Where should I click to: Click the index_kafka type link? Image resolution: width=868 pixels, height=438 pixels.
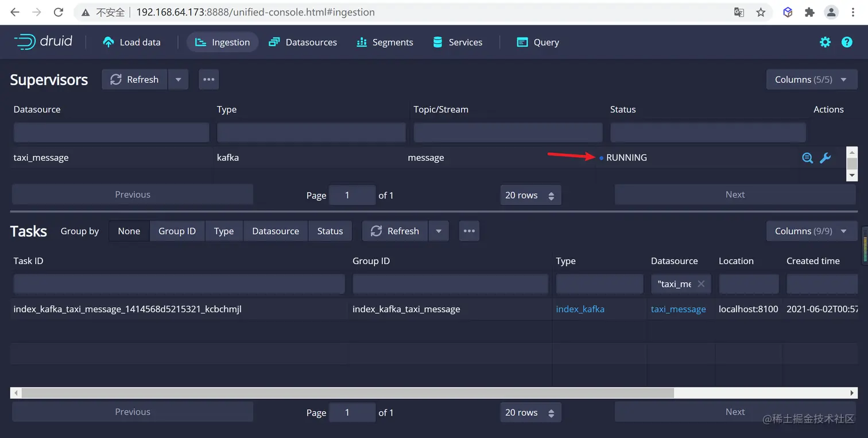pos(580,309)
